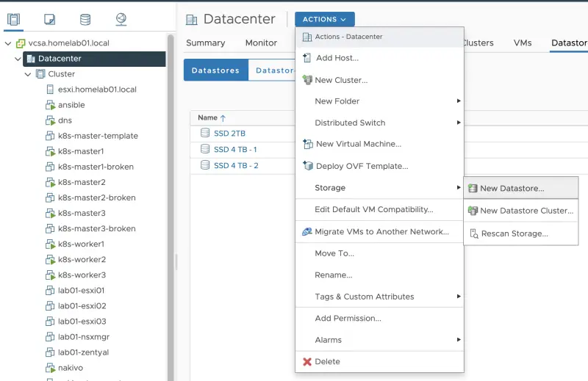Select Rename... in the menu

379,275
